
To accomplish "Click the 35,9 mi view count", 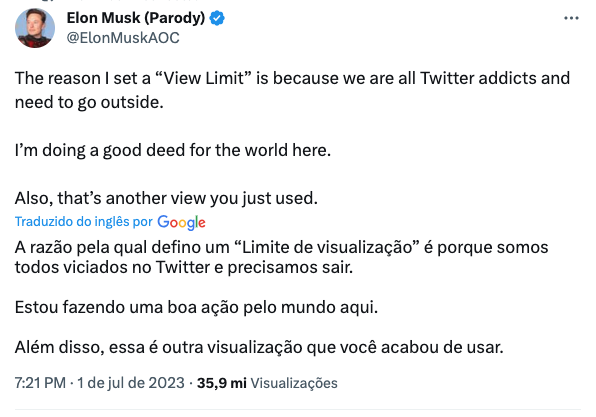I will [222, 383].
